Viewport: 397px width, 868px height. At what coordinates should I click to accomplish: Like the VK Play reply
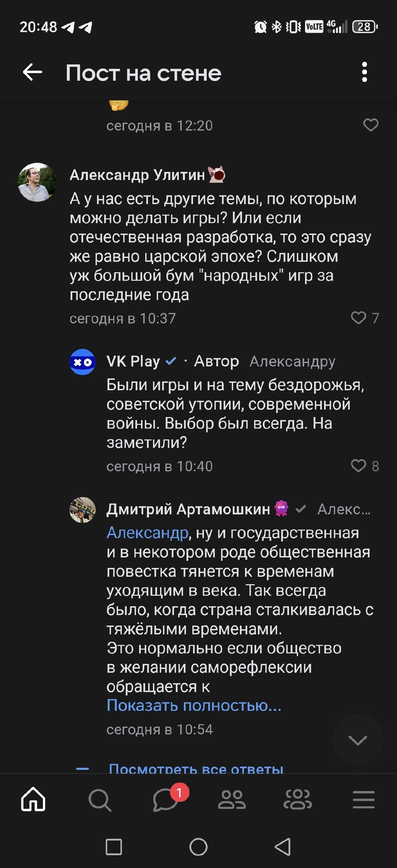coord(359,466)
